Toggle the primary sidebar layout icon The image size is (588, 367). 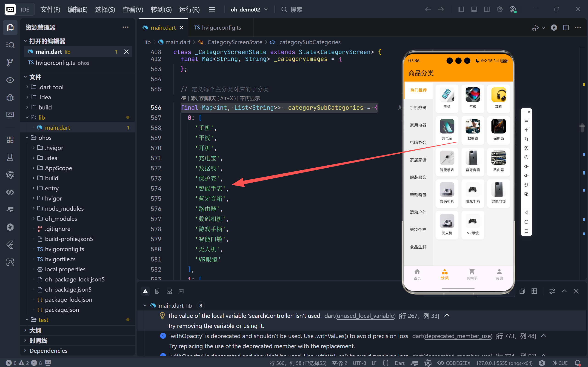click(461, 9)
